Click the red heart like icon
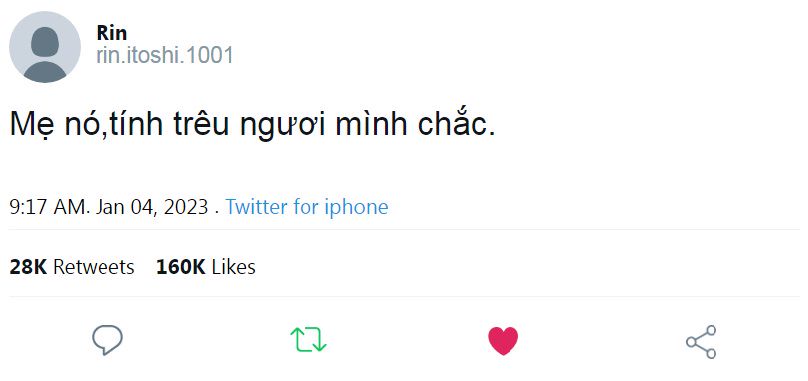The width and height of the screenshot is (808, 381). click(x=503, y=341)
